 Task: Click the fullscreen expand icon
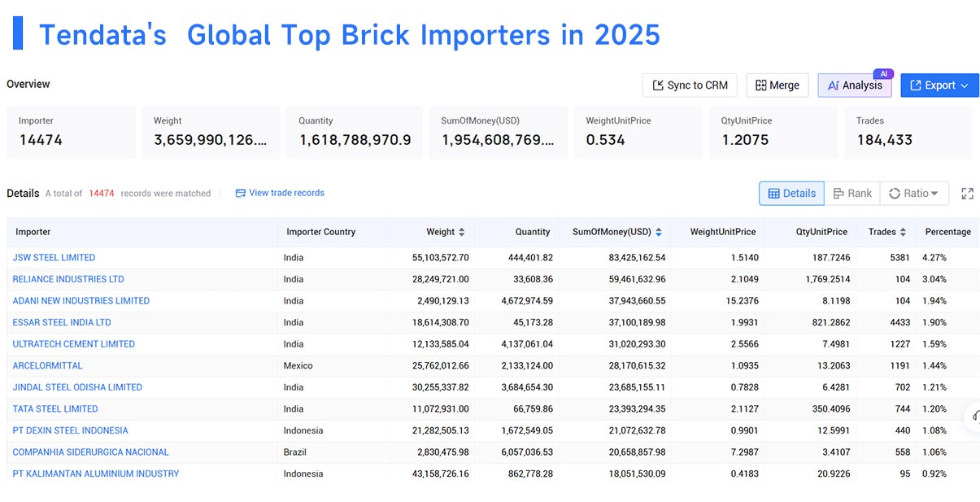967,194
